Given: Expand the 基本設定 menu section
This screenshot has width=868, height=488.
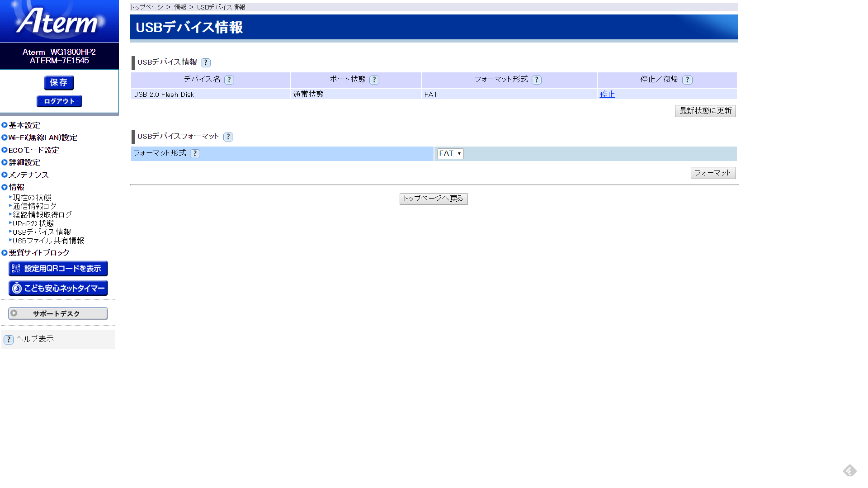Looking at the screenshot, I should [x=24, y=125].
